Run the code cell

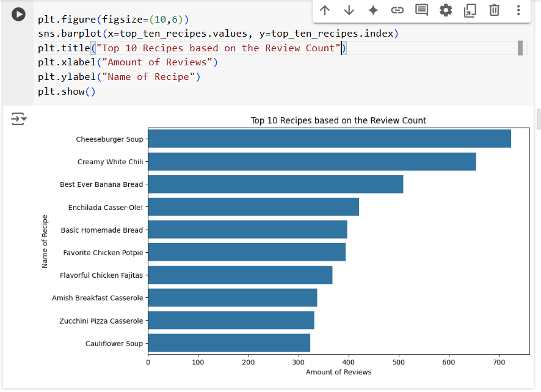pos(18,14)
